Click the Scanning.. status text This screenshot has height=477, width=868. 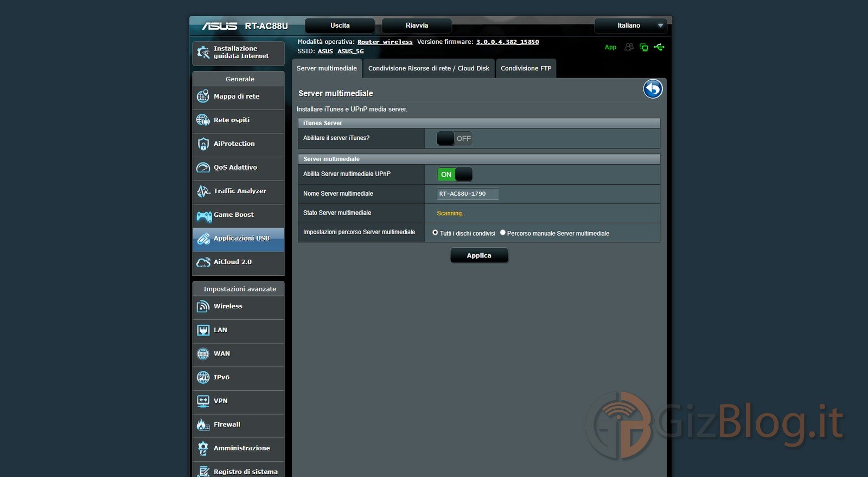451,213
